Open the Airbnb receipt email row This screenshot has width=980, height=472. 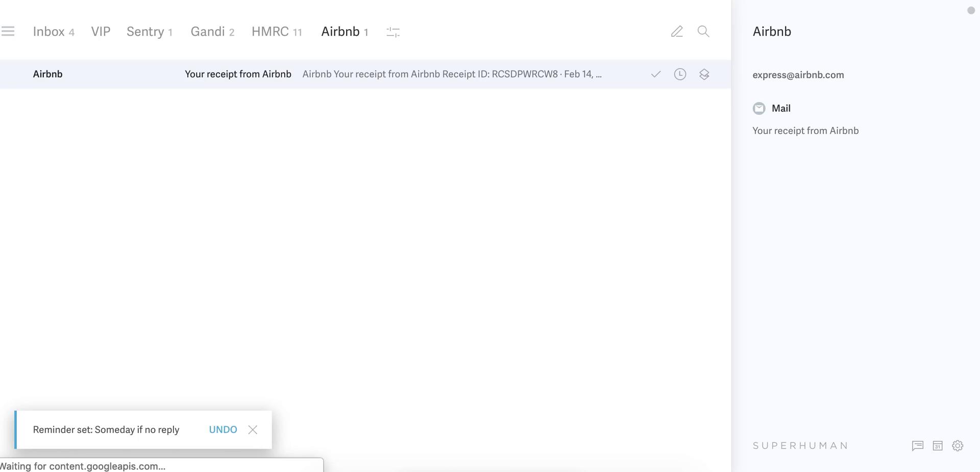point(365,74)
